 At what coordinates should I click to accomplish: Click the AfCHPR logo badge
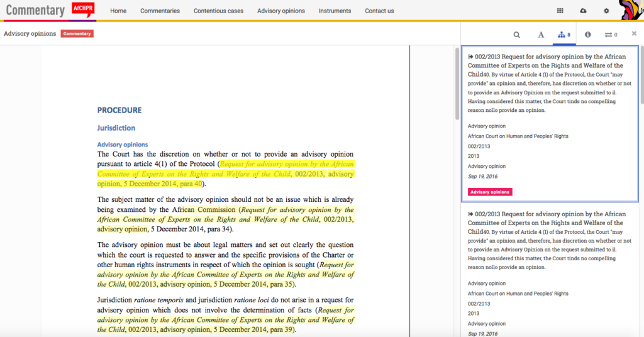coord(83,10)
